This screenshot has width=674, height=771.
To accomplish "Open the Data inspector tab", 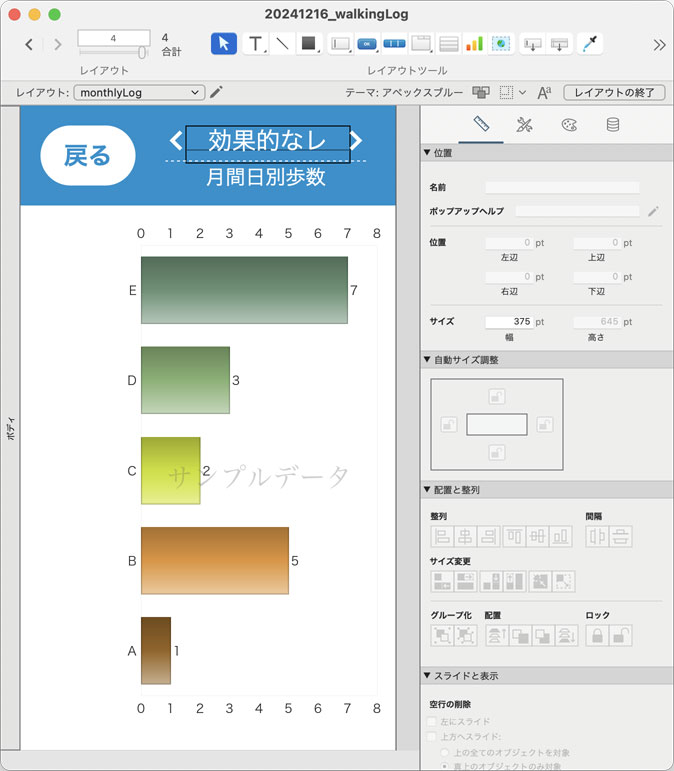I will 613,125.
